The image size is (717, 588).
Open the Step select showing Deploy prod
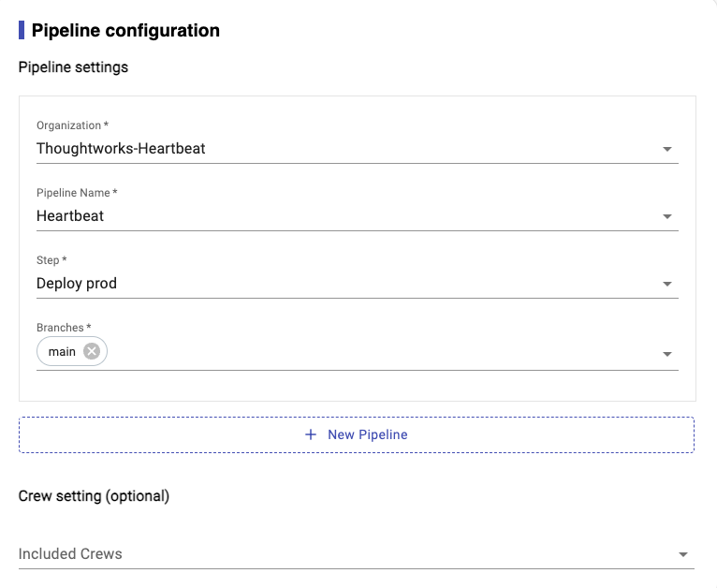click(337, 284)
